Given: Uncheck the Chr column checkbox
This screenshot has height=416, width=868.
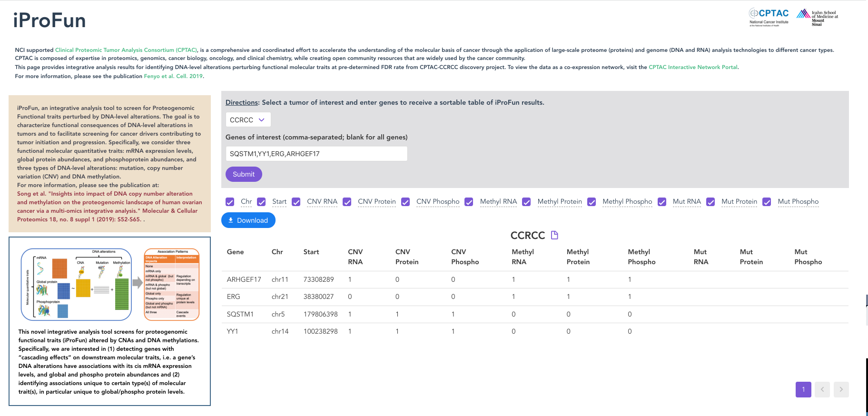Looking at the screenshot, I should 230,202.
